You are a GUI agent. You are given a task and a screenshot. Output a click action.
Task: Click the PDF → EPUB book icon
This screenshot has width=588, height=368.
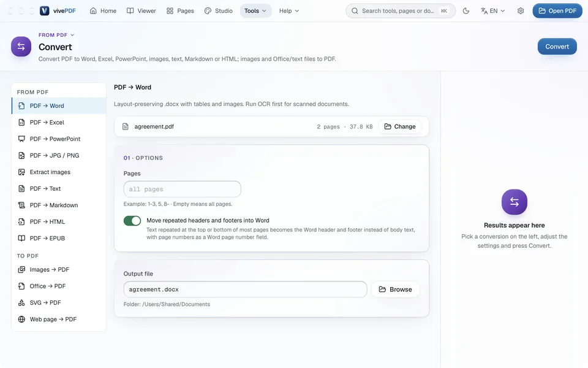[x=22, y=238]
